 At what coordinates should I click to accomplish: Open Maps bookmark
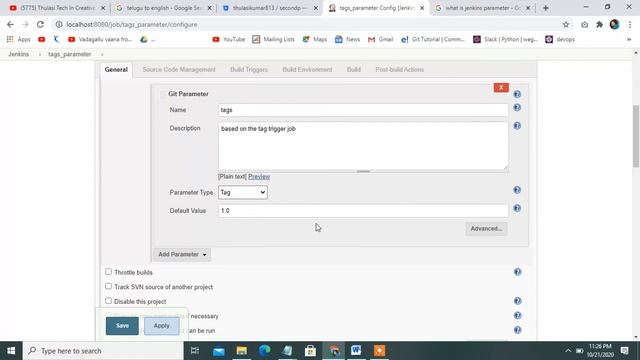click(315, 40)
